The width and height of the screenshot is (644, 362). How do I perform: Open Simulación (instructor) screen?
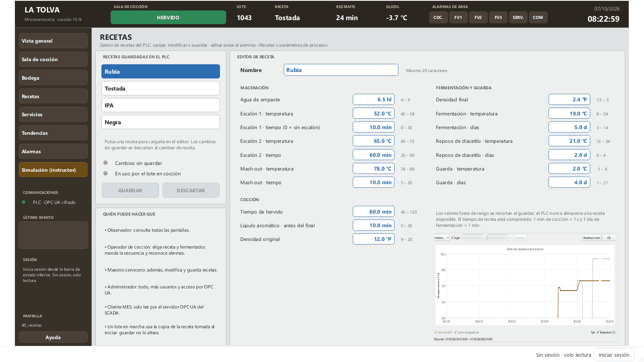point(53,170)
